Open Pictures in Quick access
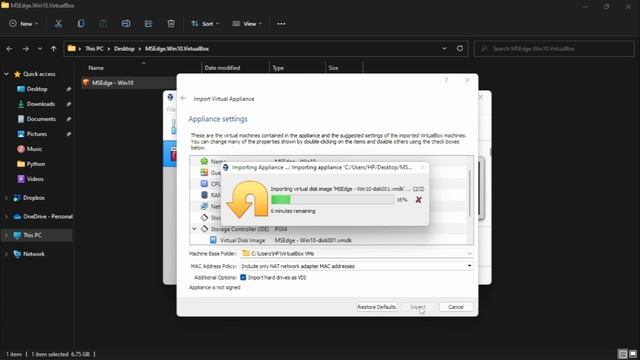 36,134
